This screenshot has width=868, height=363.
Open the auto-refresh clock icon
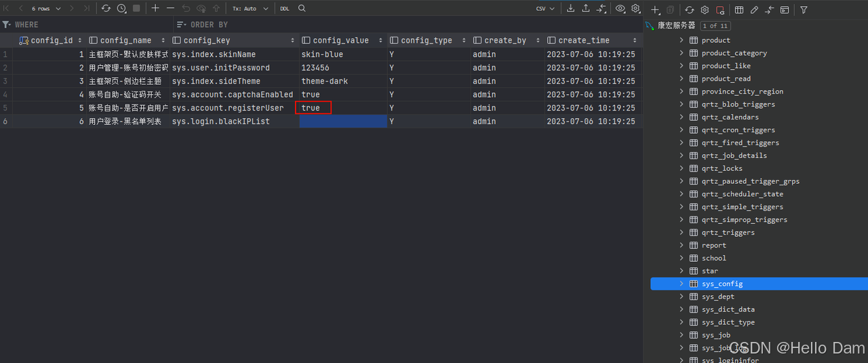point(121,8)
